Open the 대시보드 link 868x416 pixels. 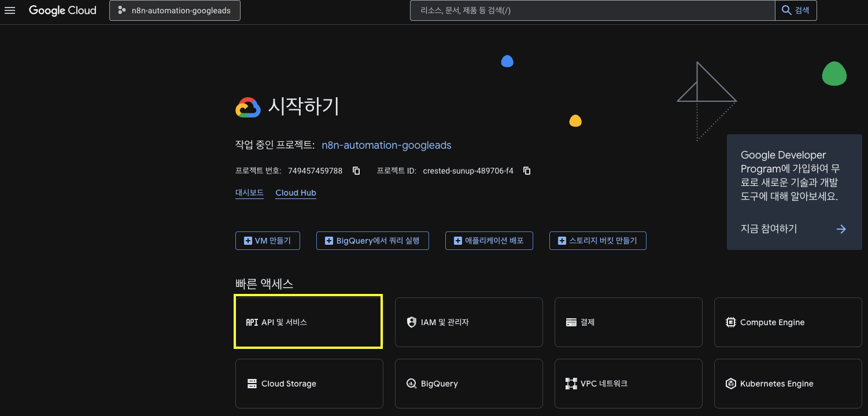pyautogui.click(x=249, y=193)
